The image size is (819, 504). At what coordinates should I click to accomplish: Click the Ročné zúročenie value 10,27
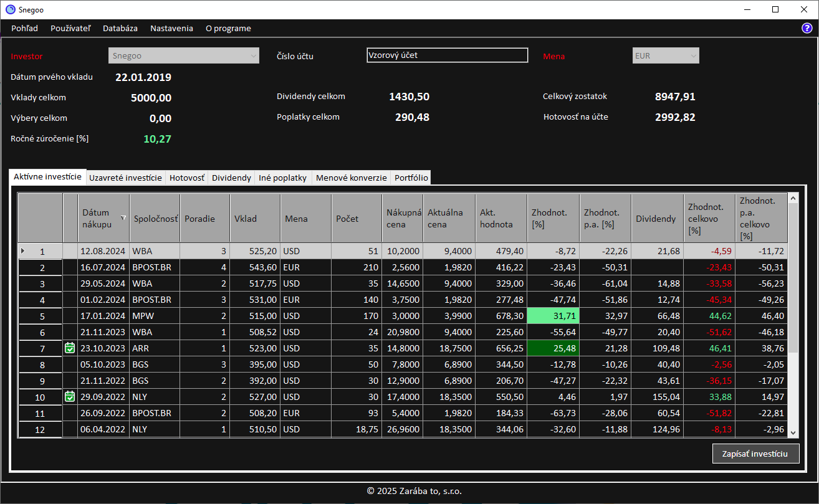(157, 139)
